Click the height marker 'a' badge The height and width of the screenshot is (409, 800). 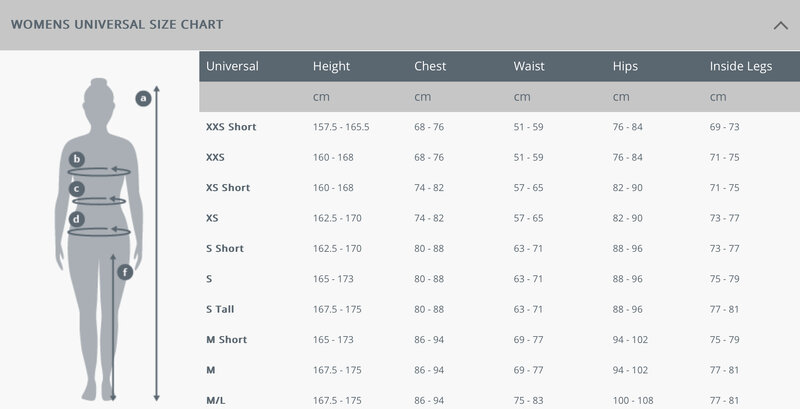coord(143,98)
